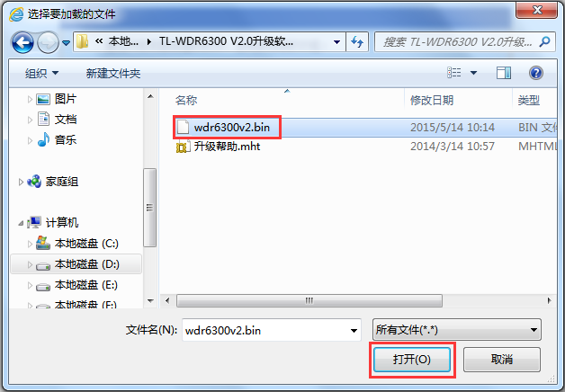This screenshot has width=565, height=392.
Task: Expand the 家庭组 tree node
Action: coord(21,183)
